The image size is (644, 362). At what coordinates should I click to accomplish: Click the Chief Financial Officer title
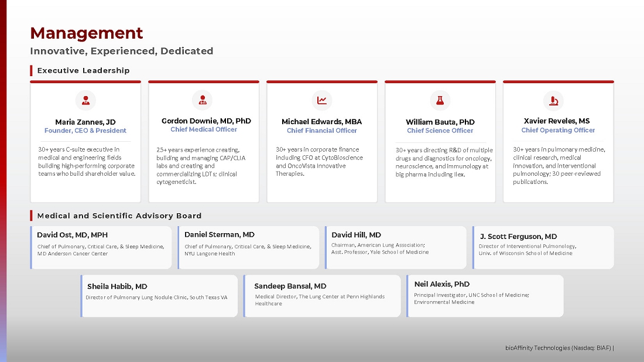pos(322,131)
